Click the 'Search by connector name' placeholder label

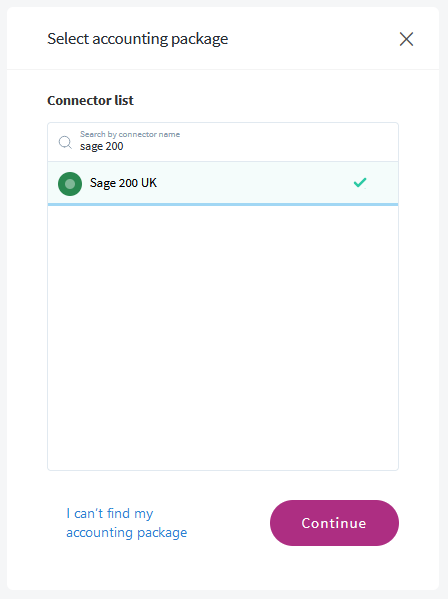click(130, 134)
